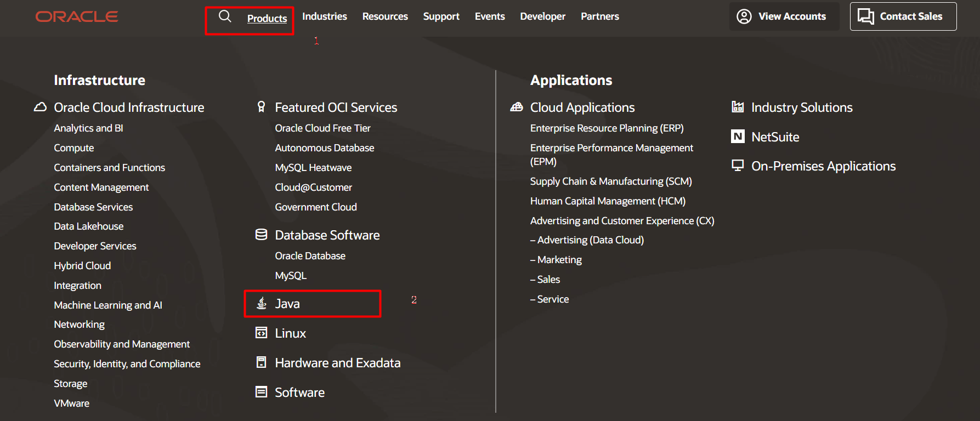980x421 pixels.
Task: Open the Partners menu
Action: point(600,16)
